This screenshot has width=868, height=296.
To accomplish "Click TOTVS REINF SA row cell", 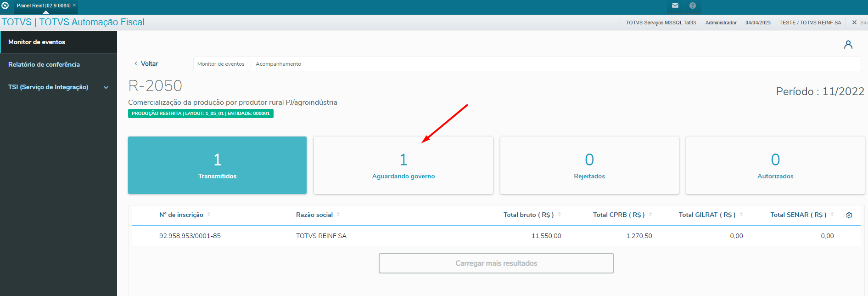I will click(x=321, y=236).
